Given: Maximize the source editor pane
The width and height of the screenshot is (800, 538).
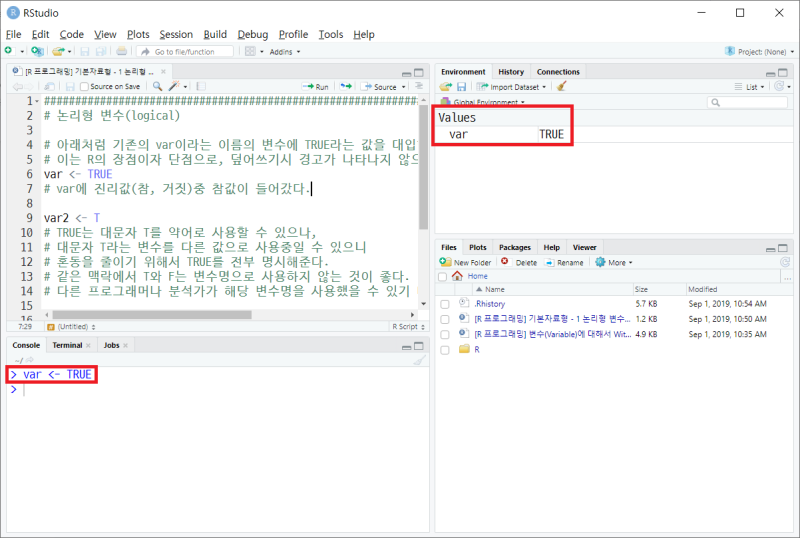Looking at the screenshot, I should pos(419,72).
